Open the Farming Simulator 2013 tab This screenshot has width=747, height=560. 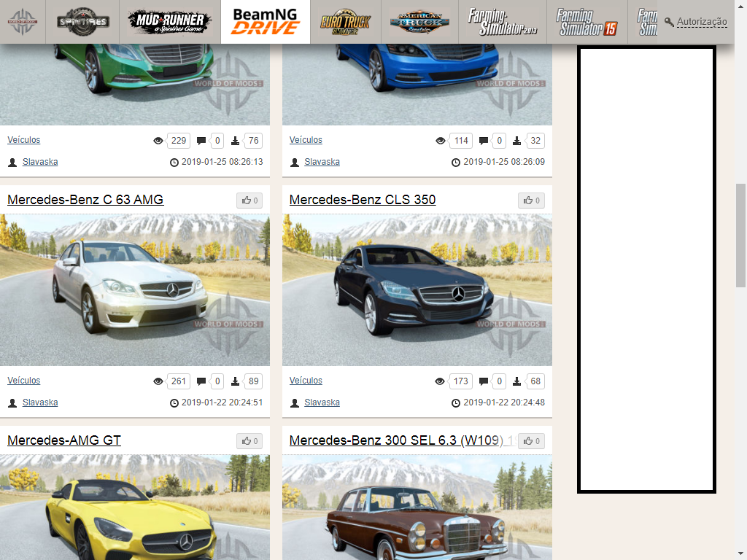(503, 22)
